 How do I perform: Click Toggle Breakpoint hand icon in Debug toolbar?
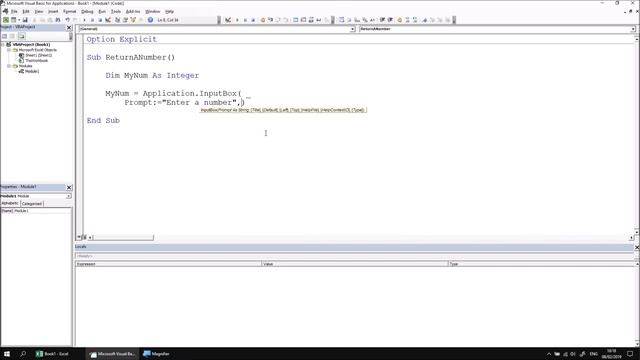tap(263, 20)
